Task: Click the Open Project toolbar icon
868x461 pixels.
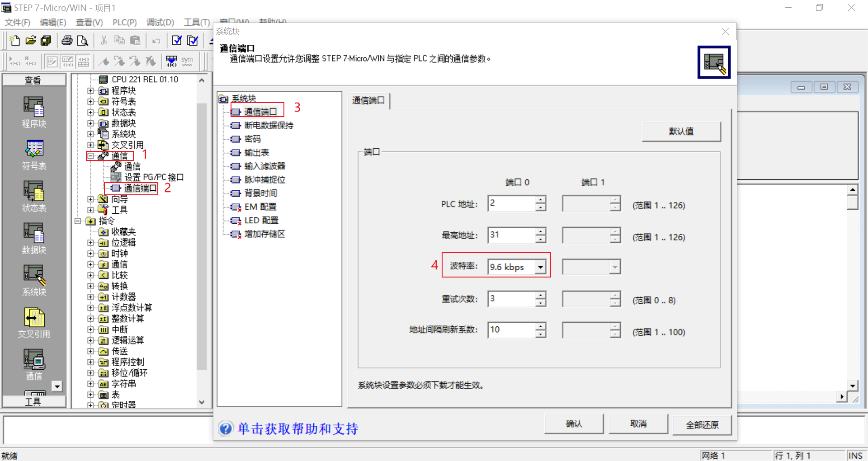Action: tap(30, 40)
